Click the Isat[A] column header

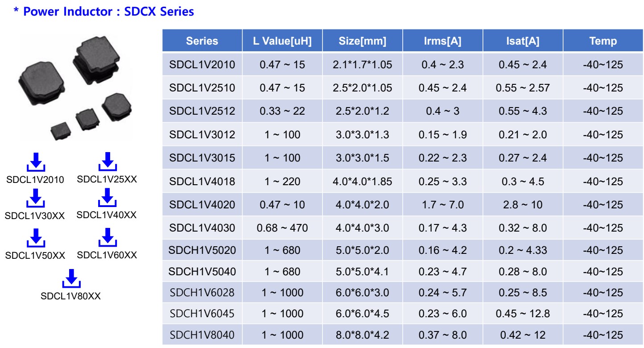coord(523,41)
